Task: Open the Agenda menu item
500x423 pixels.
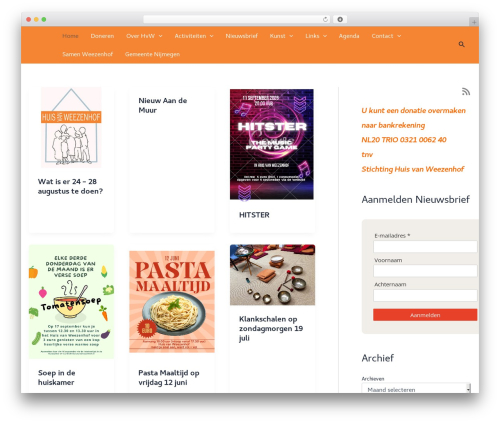Action: click(x=349, y=36)
